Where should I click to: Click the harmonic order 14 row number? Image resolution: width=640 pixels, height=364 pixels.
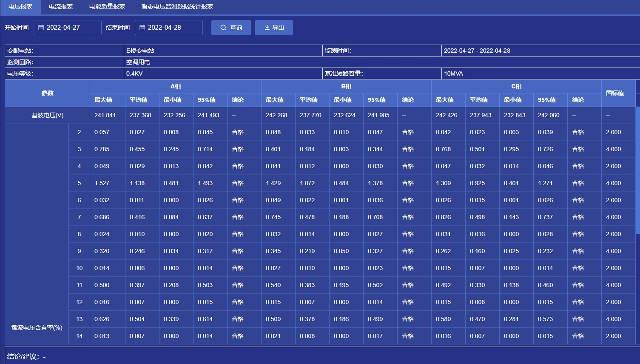click(x=79, y=336)
